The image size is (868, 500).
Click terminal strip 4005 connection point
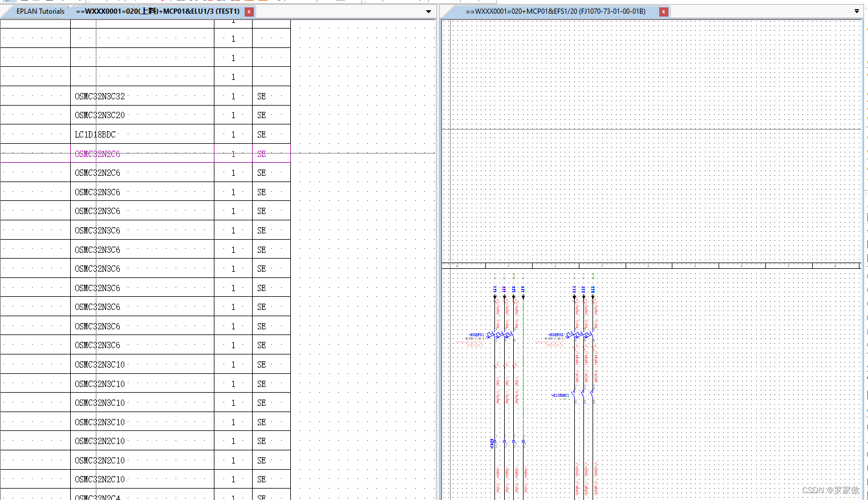[x=494, y=441]
